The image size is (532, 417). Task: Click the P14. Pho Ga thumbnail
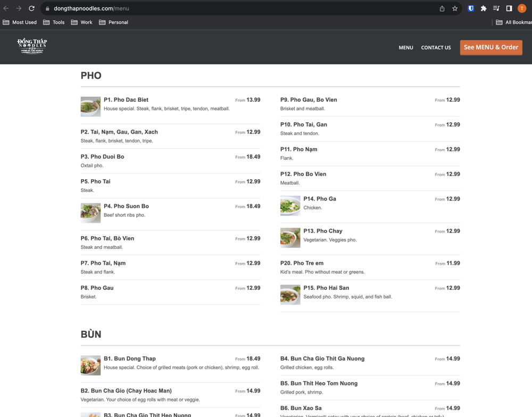290,206
